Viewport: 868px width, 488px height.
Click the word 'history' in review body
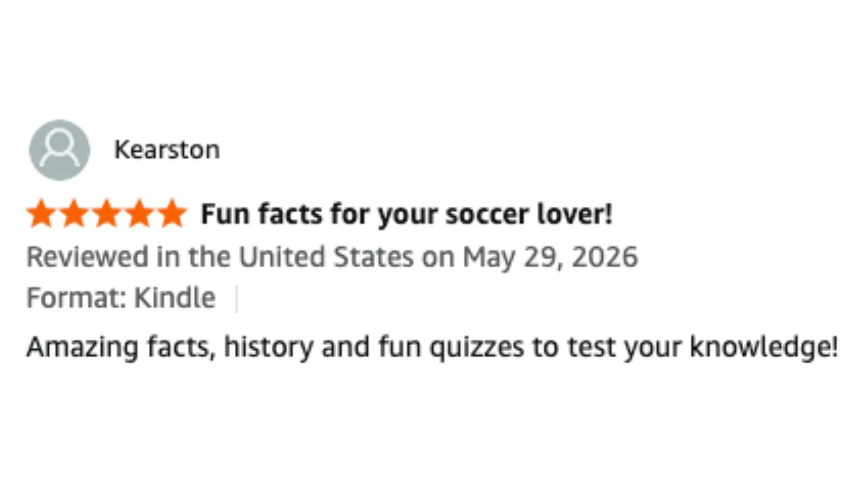click(x=269, y=347)
